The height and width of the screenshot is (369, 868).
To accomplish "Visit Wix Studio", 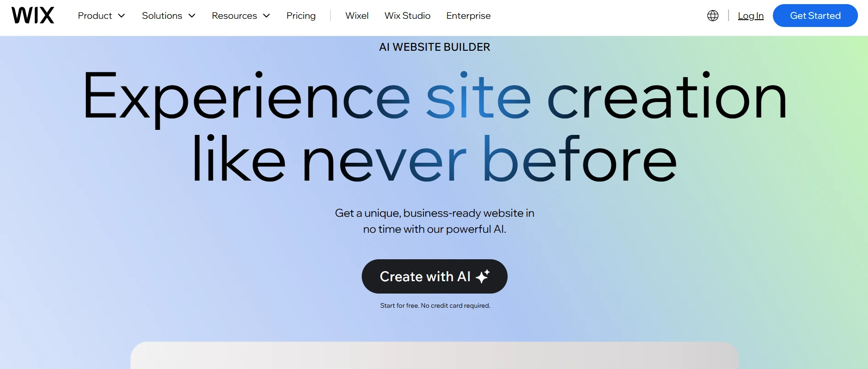I will click(407, 16).
